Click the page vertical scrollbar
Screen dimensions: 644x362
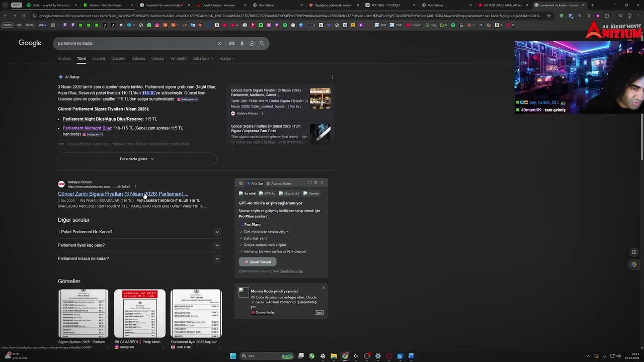click(642, 136)
